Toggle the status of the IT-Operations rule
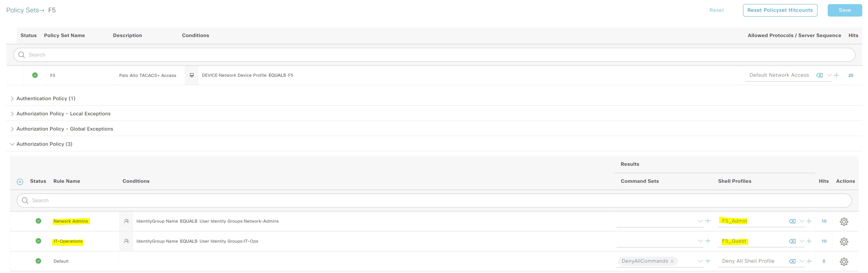 pyautogui.click(x=38, y=241)
